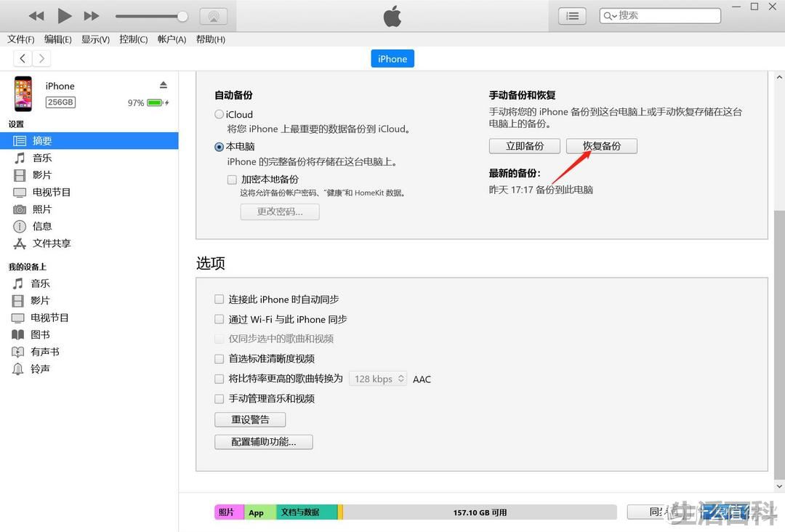785x532 pixels.
Task: Toggle 仅同步选中的歌曲和视频 checkbox
Action: [219, 339]
